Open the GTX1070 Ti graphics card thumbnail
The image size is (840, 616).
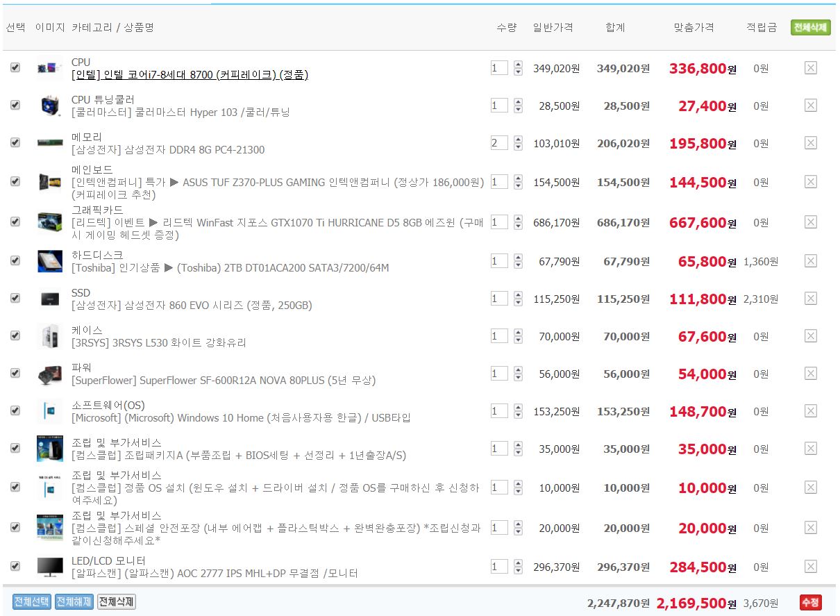50,222
